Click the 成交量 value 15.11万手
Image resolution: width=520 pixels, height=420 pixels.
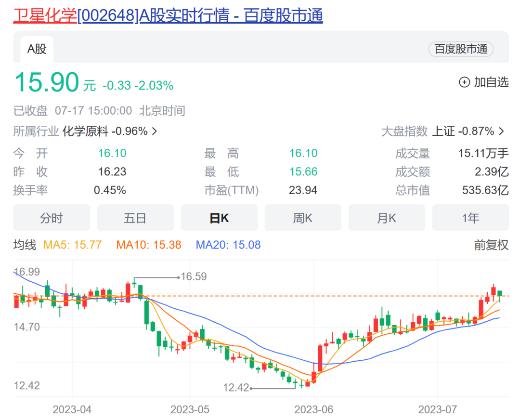pyautogui.click(x=483, y=153)
